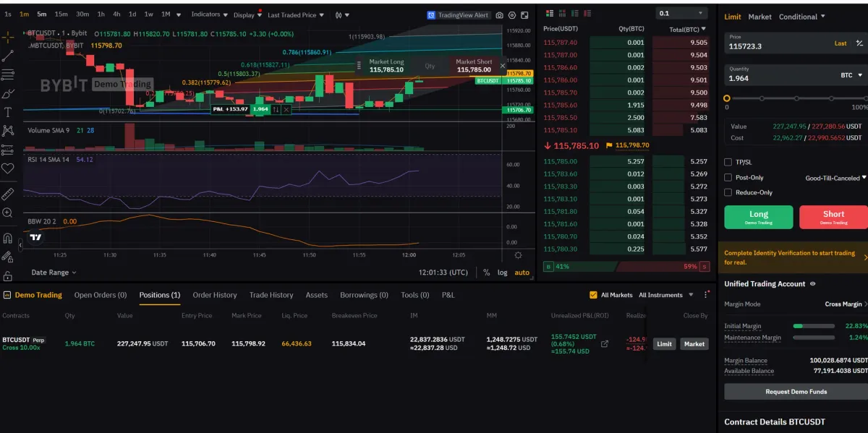868x433 pixels.
Task: Switch to the Market order tab
Action: click(x=759, y=17)
